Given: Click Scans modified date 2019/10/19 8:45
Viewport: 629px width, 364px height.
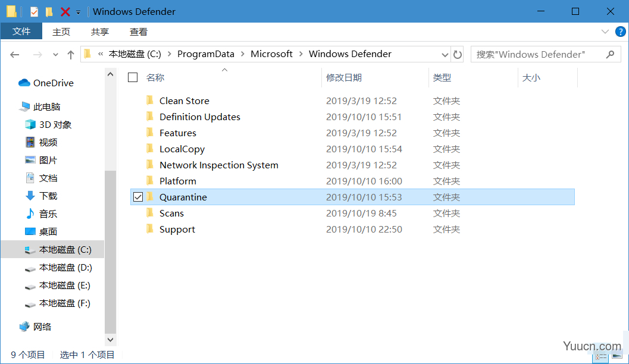Looking at the screenshot, I should click(x=361, y=214).
